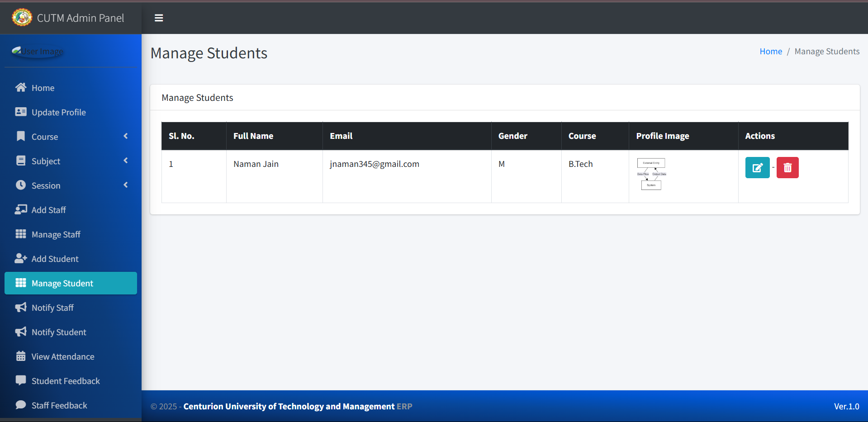Viewport: 868px width, 422px height.
Task: Open Notify Student menu item
Action: pyautogui.click(x=71, y=332)
